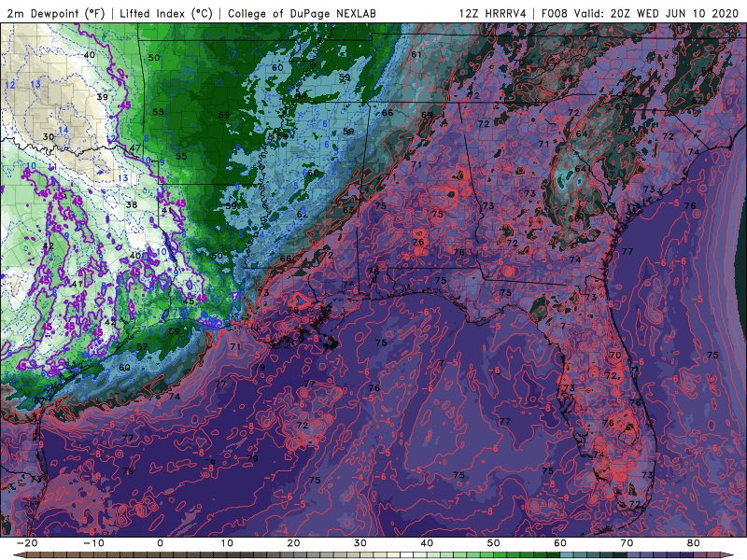Click the 20 label under the color bar

pos(293,543)
